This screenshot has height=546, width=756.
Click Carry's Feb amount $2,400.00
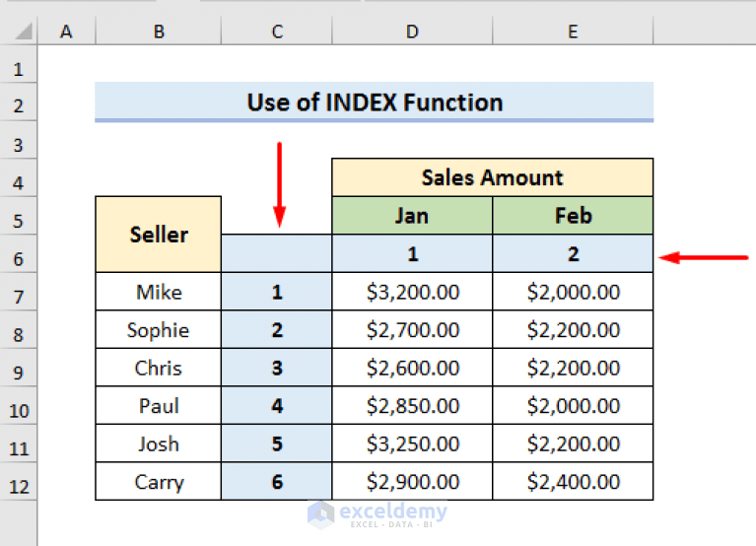(573, 482)
